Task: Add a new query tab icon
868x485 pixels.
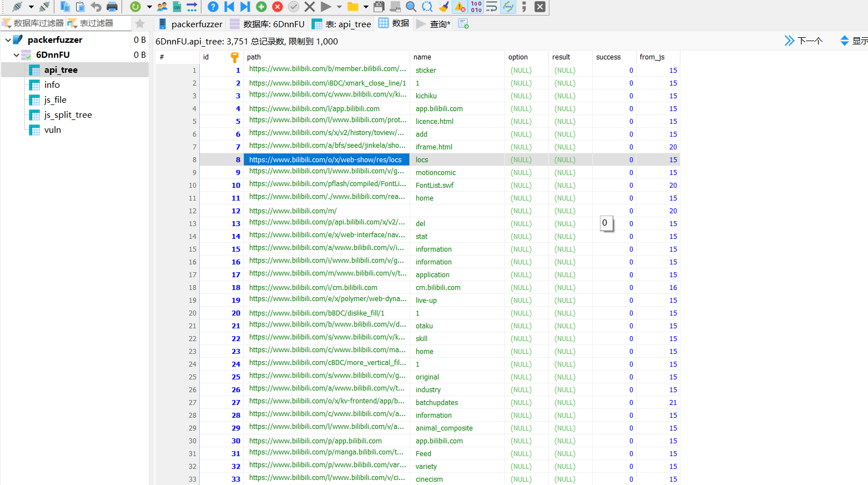Action: (x=463, y=24)
